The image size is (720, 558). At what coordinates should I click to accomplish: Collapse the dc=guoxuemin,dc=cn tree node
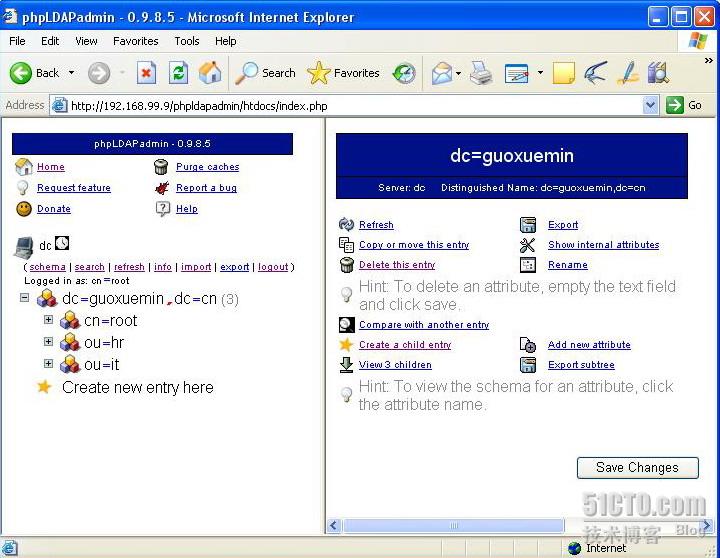24,298
